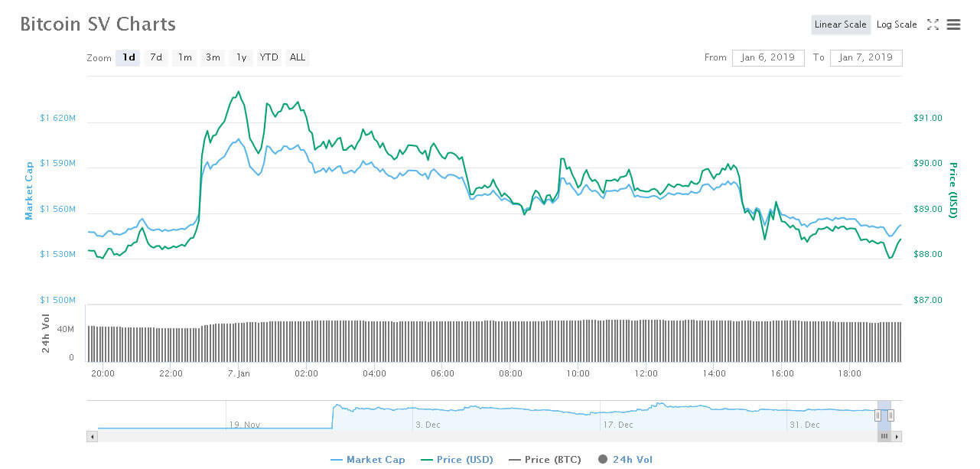Screen dimensions: 980x469
Task: Click the $91.00 price axis label
Action: tap(928, 118)
